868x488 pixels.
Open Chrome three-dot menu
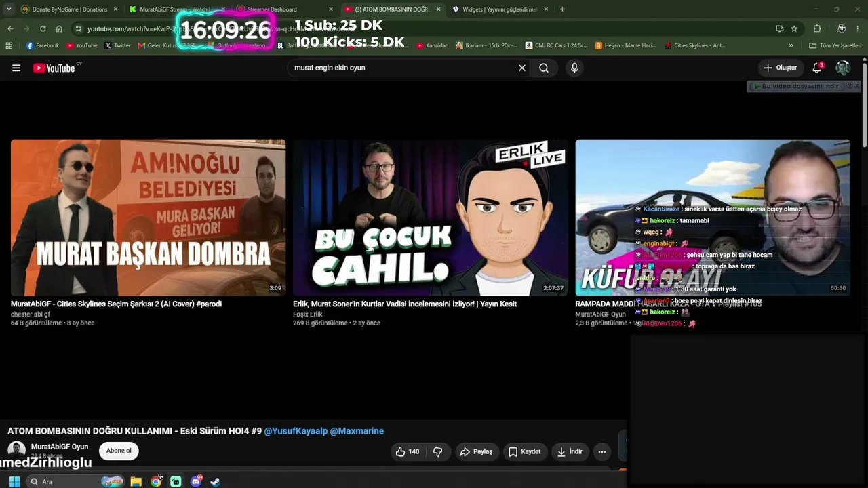pyautogui.click(x=859, y=28)
